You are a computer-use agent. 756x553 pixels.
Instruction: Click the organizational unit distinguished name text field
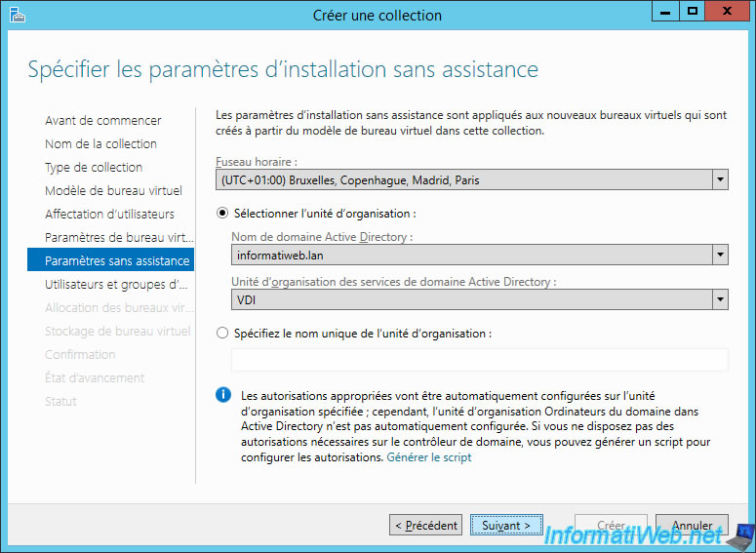tap(479, 360)
